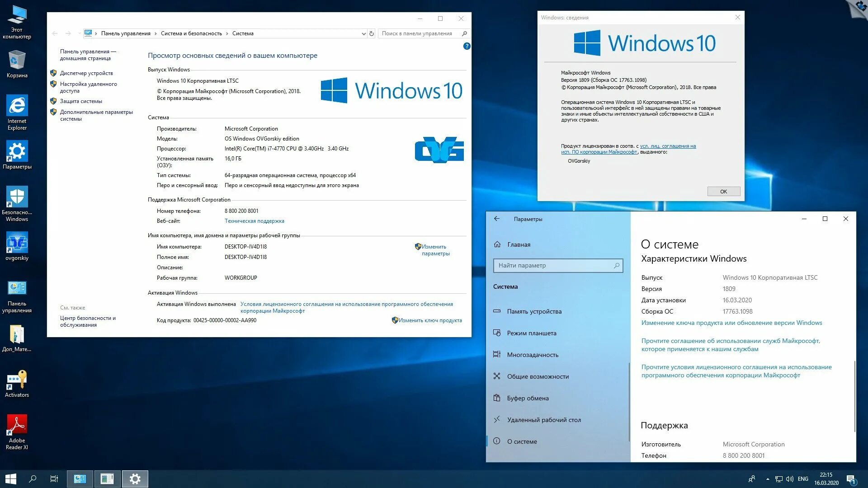This screenshot has width=868, height=488.
Task: Open the notification center icon
Action: click(850, 479)
